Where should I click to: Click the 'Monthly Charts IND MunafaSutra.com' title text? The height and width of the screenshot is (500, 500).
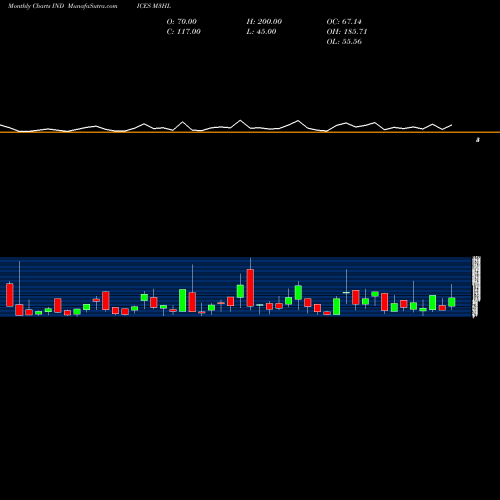[62, 6]
